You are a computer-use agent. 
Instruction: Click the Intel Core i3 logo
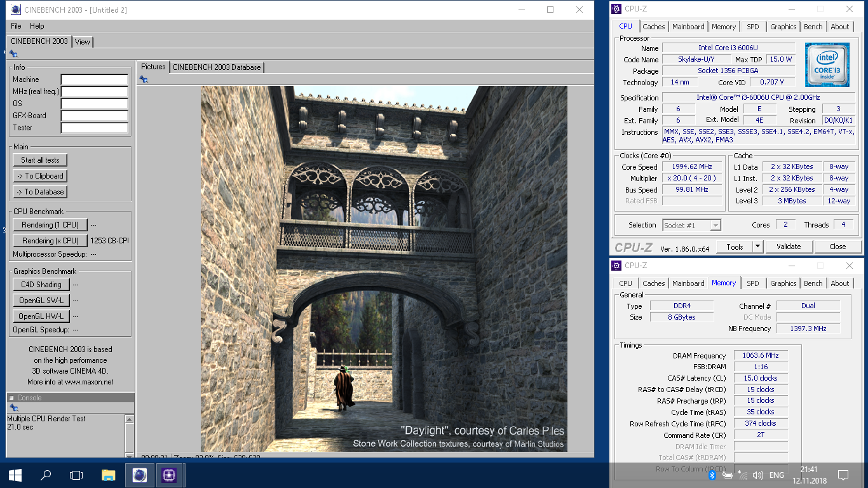point(827,65)
